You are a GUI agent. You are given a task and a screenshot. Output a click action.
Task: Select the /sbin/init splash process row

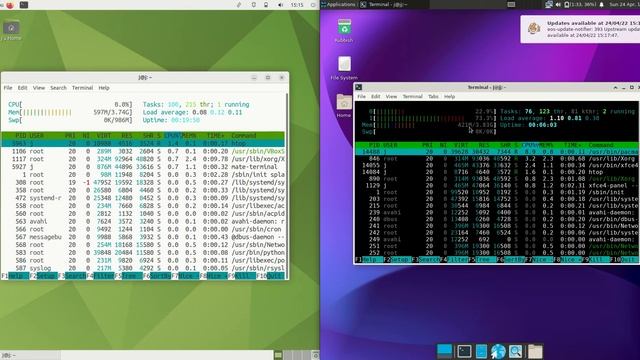(143, 174)
